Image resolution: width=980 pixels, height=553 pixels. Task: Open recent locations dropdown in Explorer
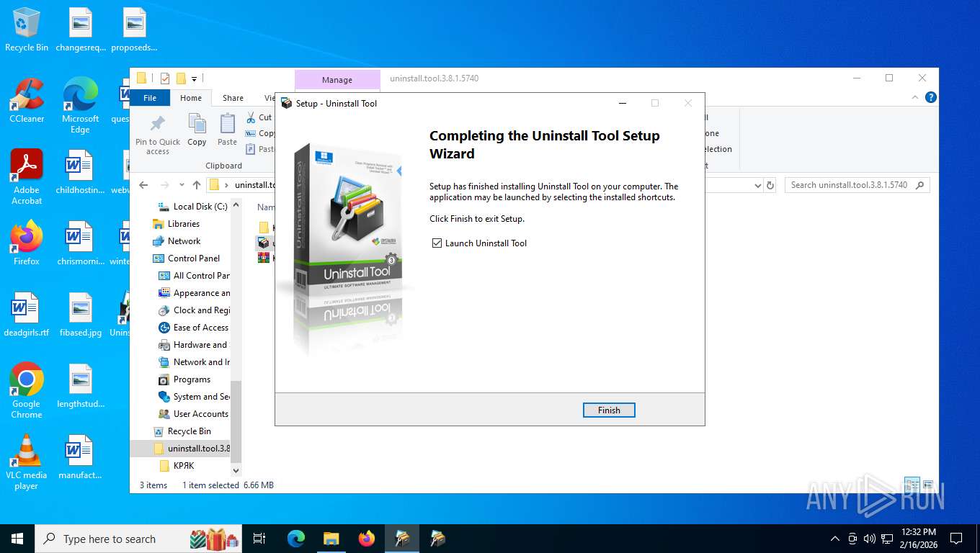182,185
